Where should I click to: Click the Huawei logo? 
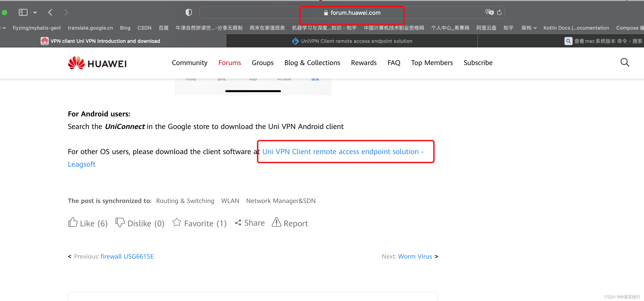pyautogui.click(x=97, y=63)
